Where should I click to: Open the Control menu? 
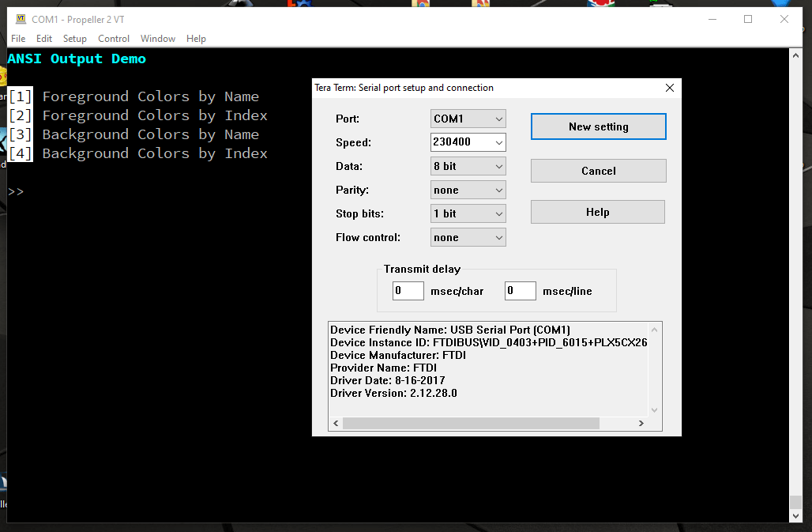point(113,38)
